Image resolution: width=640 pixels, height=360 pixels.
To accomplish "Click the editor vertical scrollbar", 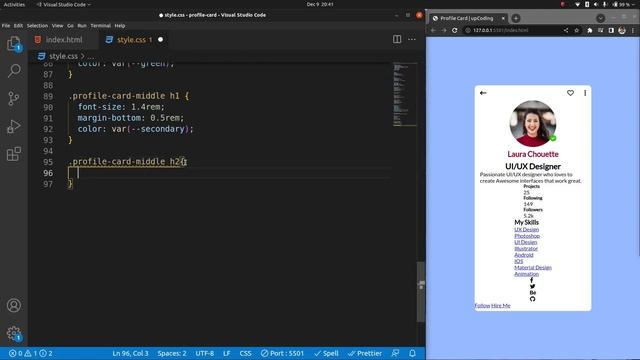I will (x=421, y=292).
